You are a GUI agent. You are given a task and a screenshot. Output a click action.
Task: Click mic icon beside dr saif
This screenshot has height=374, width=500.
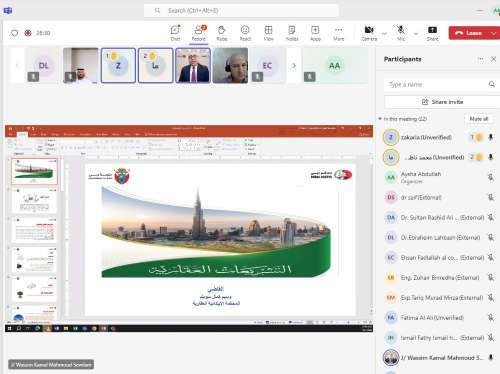pyautogui.click(x=490, y=197)
